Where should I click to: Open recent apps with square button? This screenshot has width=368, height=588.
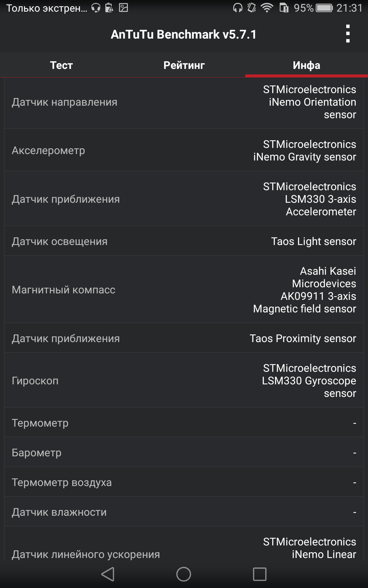click(x=259, y=574)
